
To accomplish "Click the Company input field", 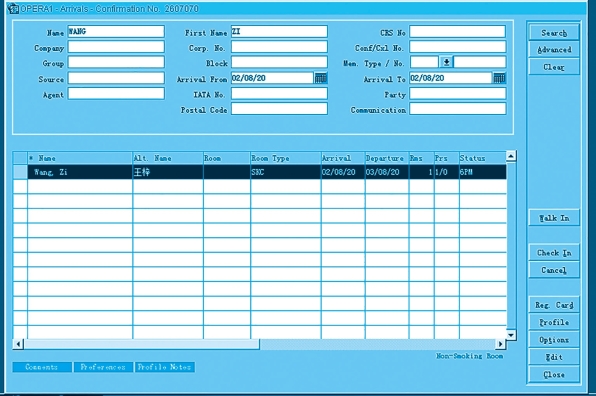I will click(x=116, y=47).
